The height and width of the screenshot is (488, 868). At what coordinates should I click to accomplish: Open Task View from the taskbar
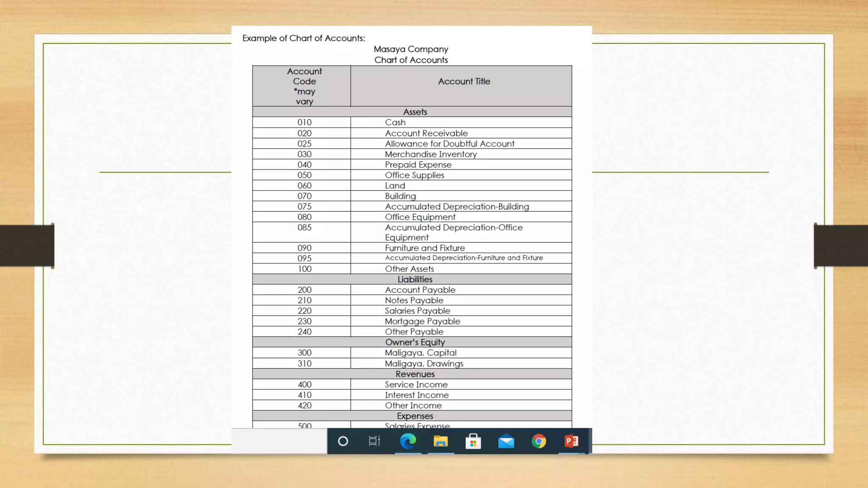click(x=374, y=441)
